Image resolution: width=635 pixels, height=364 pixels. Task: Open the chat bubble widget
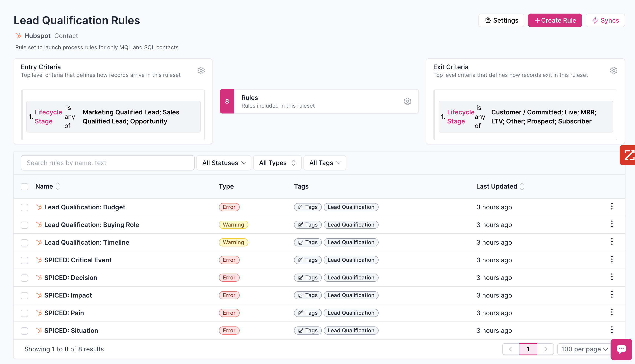tap(621, 349)
